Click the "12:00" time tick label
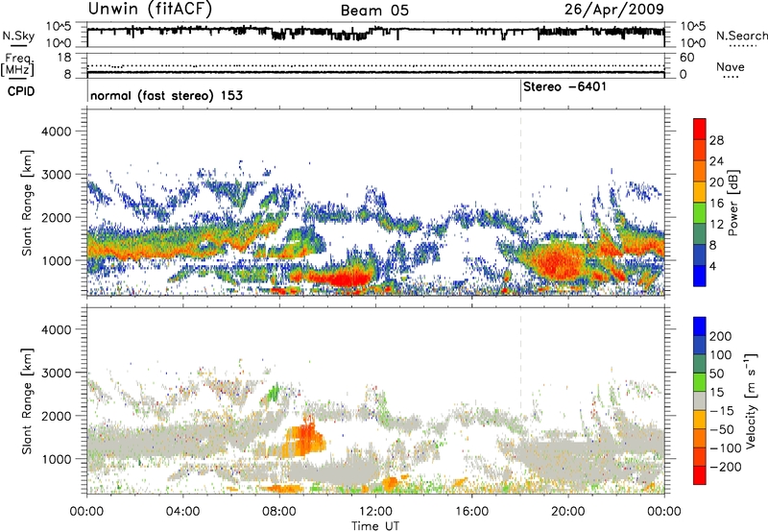The image size is (768, 532). pyautogui.click(x=375, y=512)
